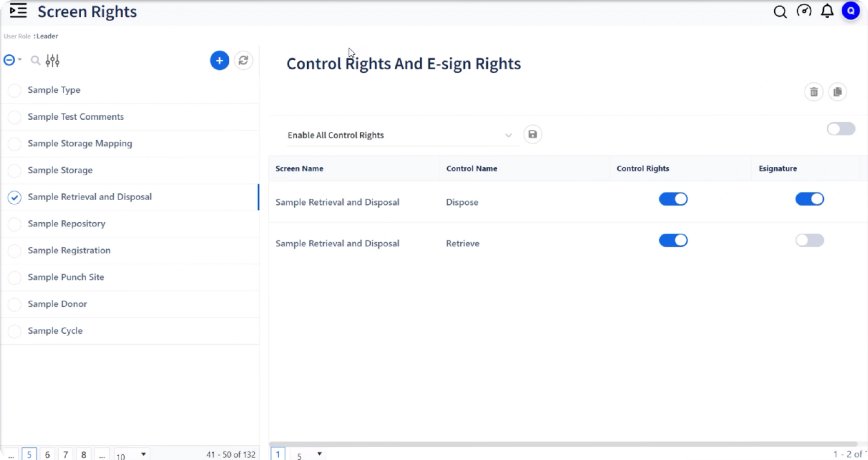Click the search icon in screen list toolbar
Image resolution: width=868 pixels, height=460 pixels.
coord(35,61)
